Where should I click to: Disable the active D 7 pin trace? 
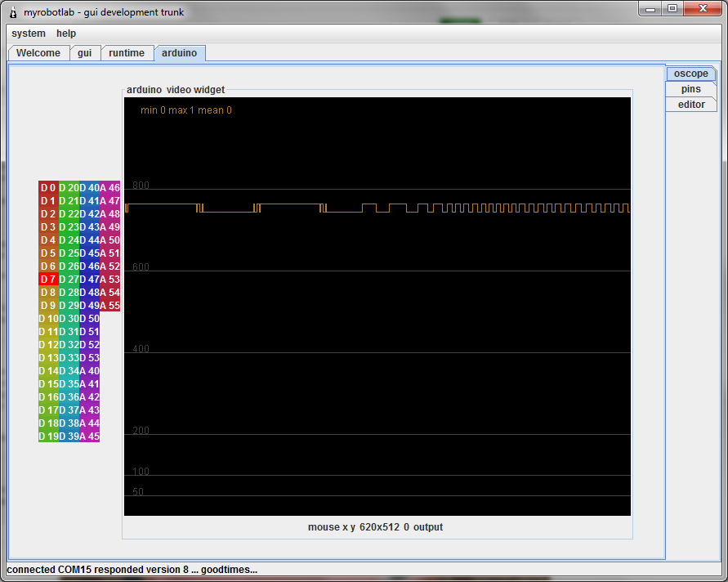click(x=48, y=280)
